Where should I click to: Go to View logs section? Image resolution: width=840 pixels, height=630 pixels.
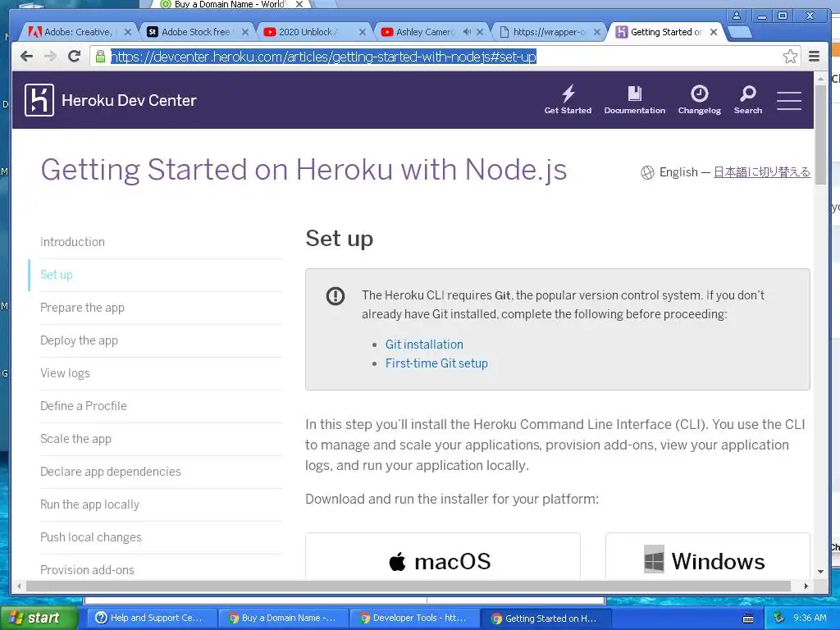[65, 373]
